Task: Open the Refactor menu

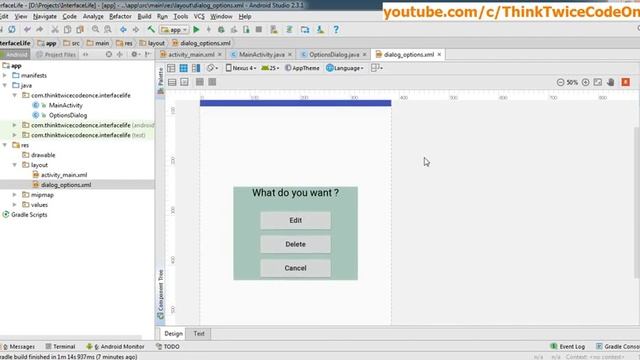Action: (x=120, y=16)
